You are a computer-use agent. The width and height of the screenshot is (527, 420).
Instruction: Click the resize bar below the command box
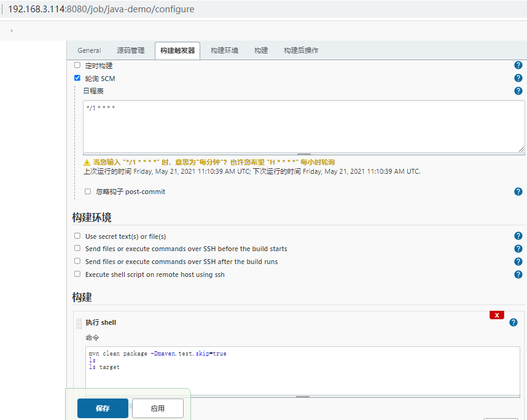302,397
